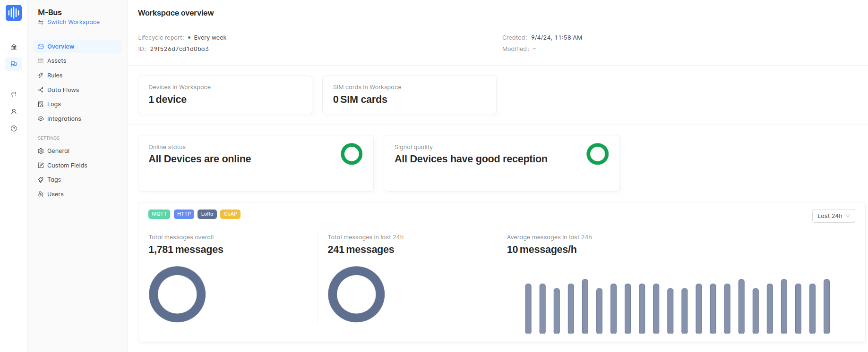Click the Tags icon in settings
This screenshot has width=868, height=352.
click(41, 180)
